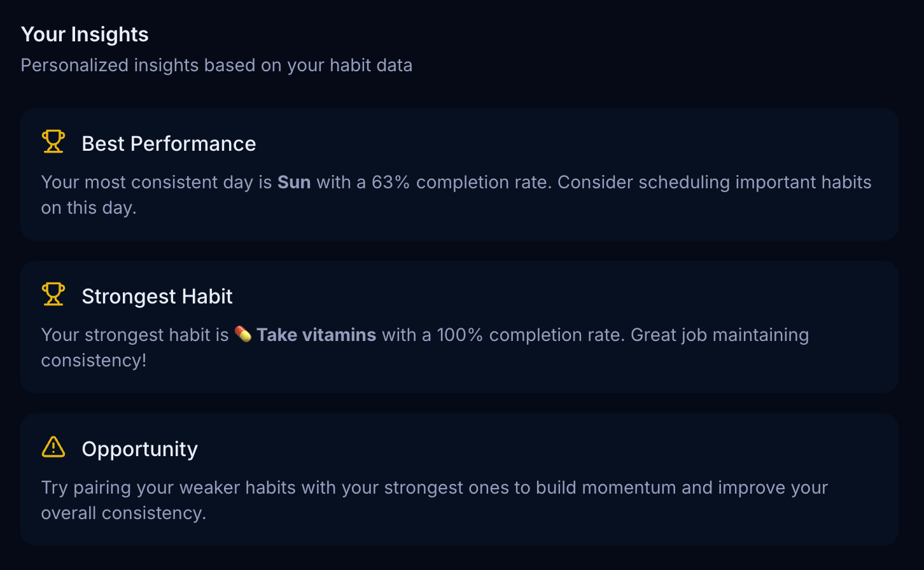Click the bold Take vitamins habit name

316,335
